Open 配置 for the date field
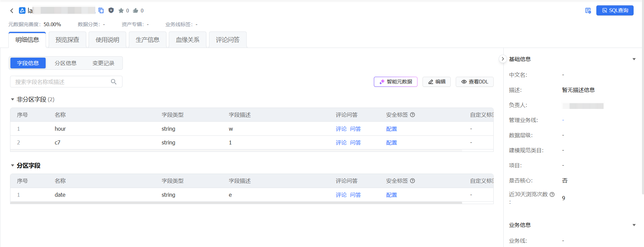 (392, 195)
